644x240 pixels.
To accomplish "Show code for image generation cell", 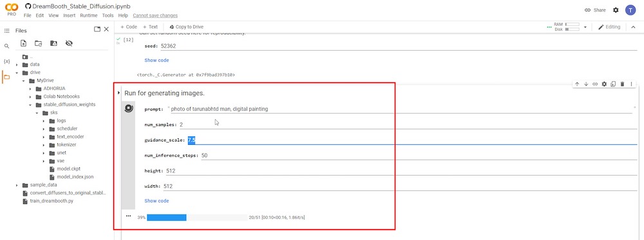I will [156, 201].
